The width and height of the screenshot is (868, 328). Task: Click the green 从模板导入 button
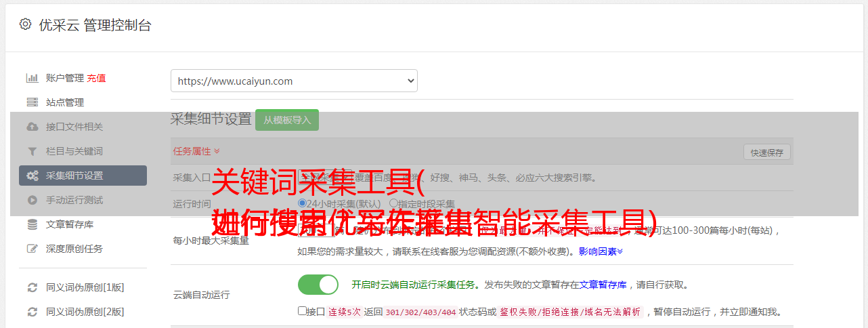(x=287, y=120)
